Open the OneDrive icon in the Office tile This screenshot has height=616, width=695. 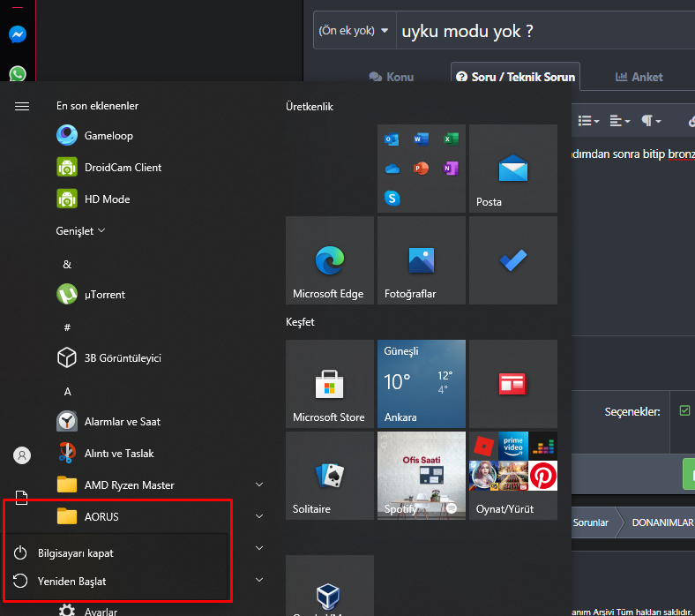click(x=392, y=169)
